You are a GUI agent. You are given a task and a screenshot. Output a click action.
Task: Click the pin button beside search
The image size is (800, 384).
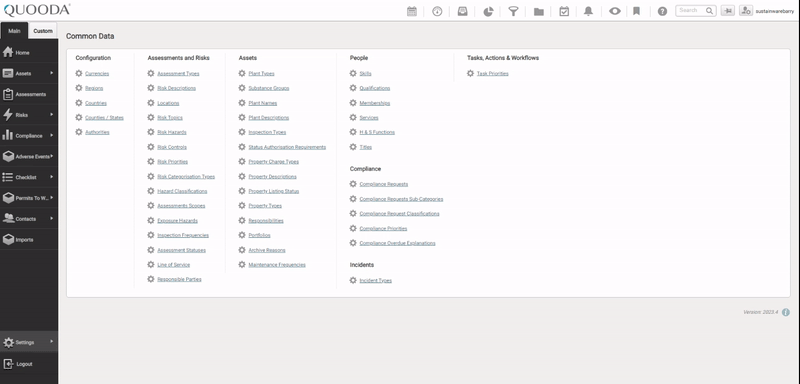pos(728,11)
